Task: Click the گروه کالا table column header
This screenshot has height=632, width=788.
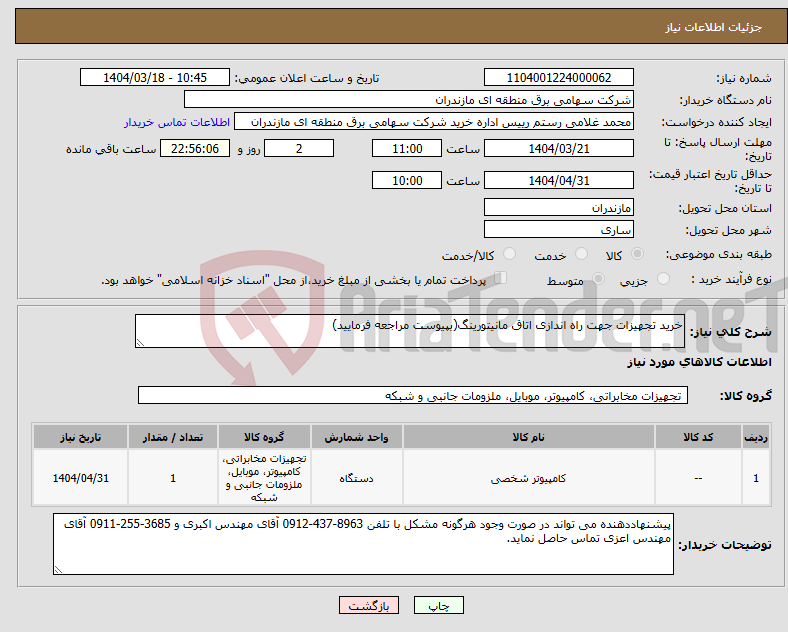Action: pyautogui.click(x=264, y=437)
